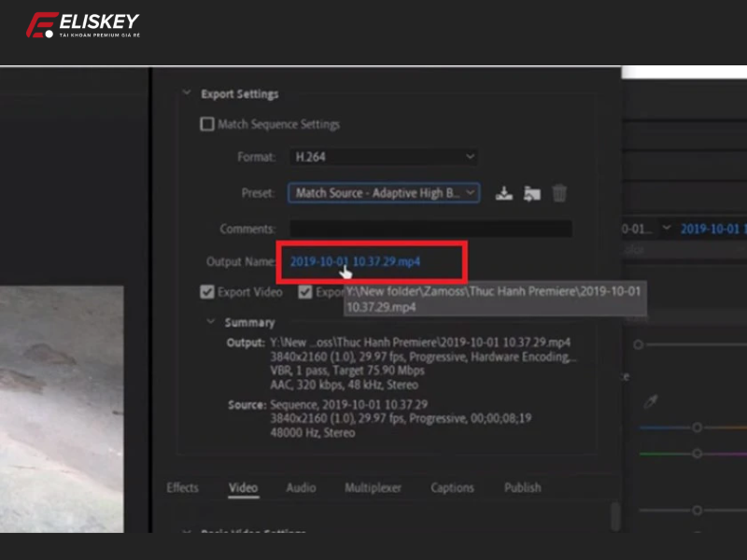Open the Preset dropdown
The image size is (747, 560).
pos(383,192)
